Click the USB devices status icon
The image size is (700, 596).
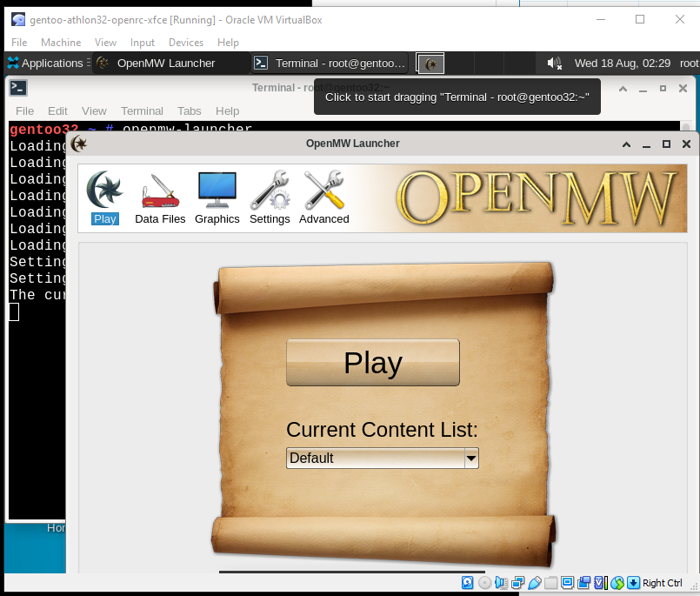[x=535, y=583]
